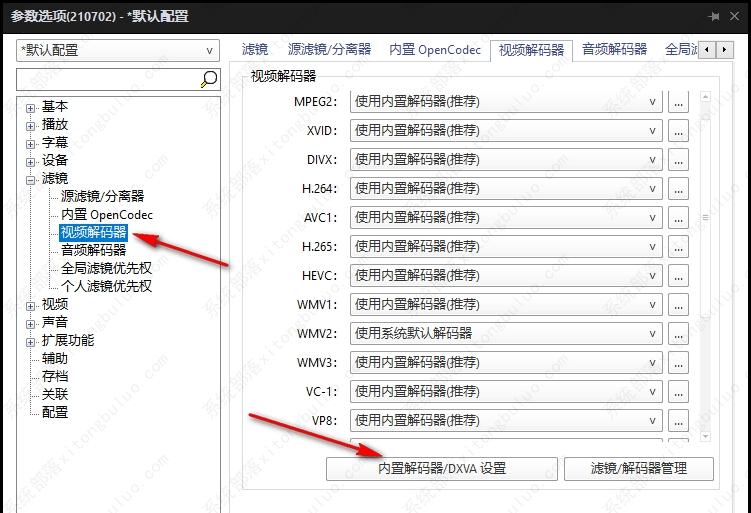Open VP8 decoder options ellipsis button
Image resolution: width=751 pixels, height=513 pixels.
(x=678, y=421)
